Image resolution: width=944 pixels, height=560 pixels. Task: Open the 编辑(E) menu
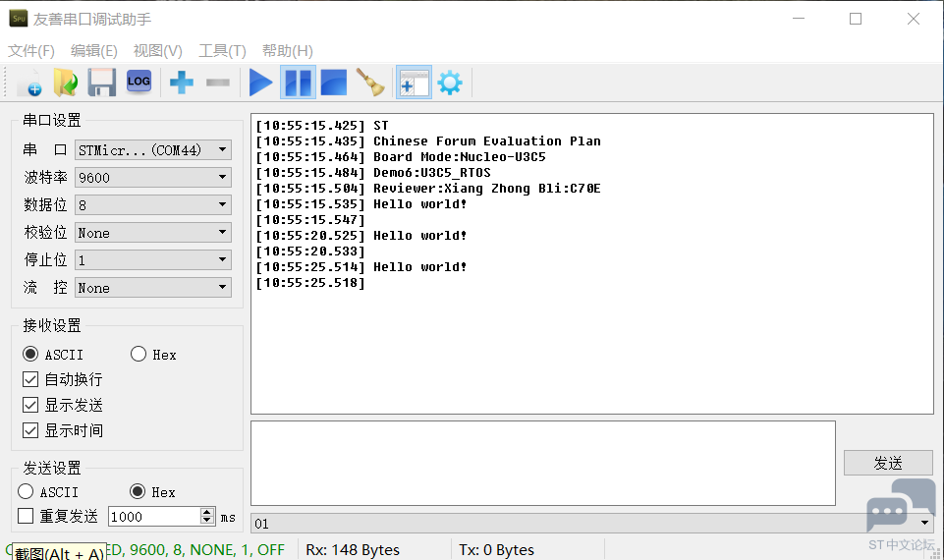click(x=94, y=50)
